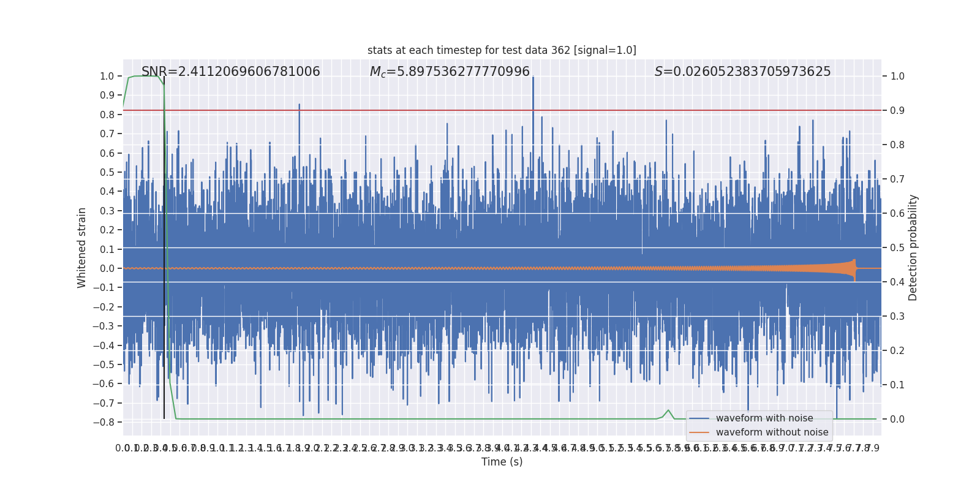The height and width of the screenshot is (490, 980).
Task: Click the 'Whitened strain' y-axis label
Action: coord(82,247)
